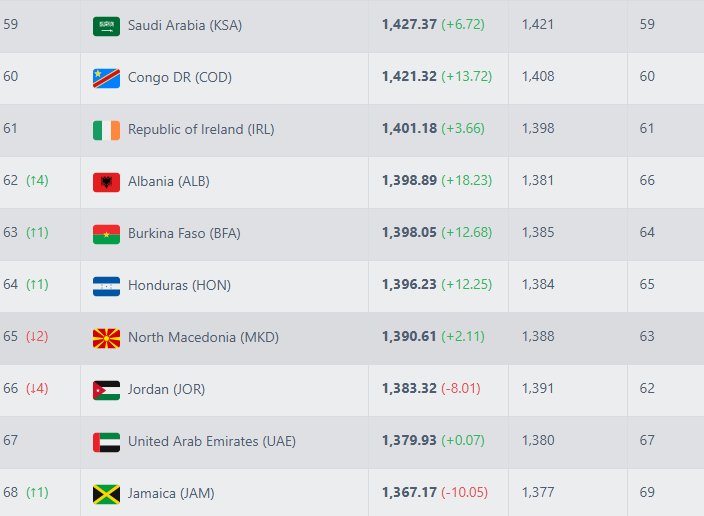Open the Honduras (HON) team link
The image size is (704, 516).
point(179,286)
